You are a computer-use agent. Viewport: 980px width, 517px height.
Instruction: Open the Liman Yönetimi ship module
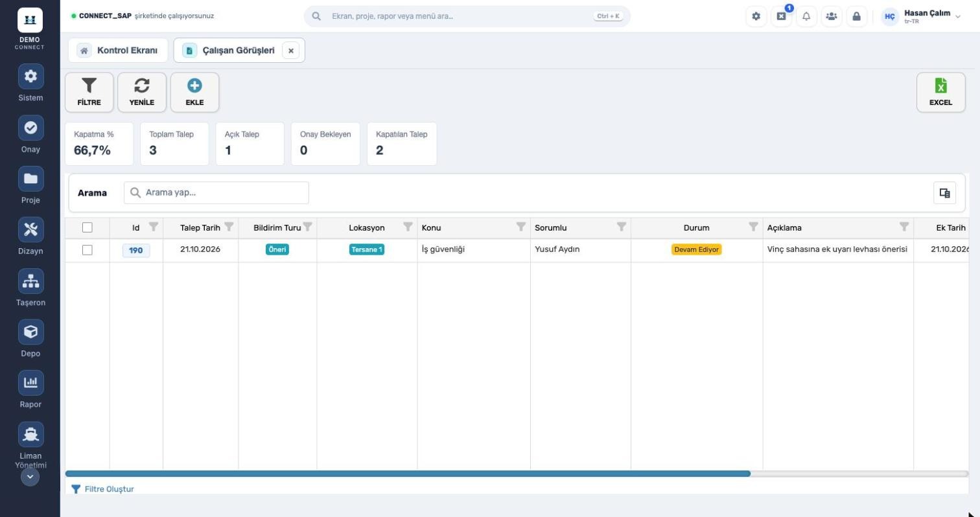(30, 434)
